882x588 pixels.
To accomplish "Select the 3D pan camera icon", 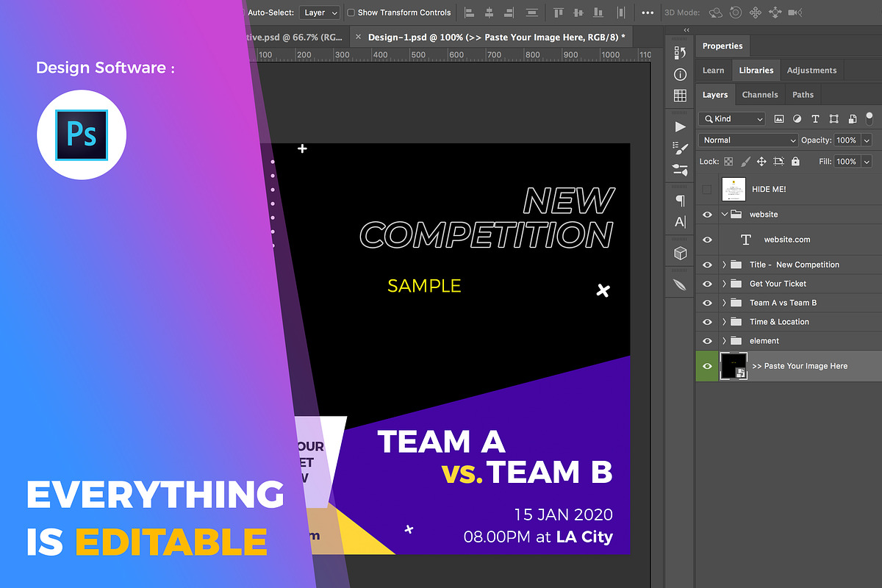I will click(755, 12).
